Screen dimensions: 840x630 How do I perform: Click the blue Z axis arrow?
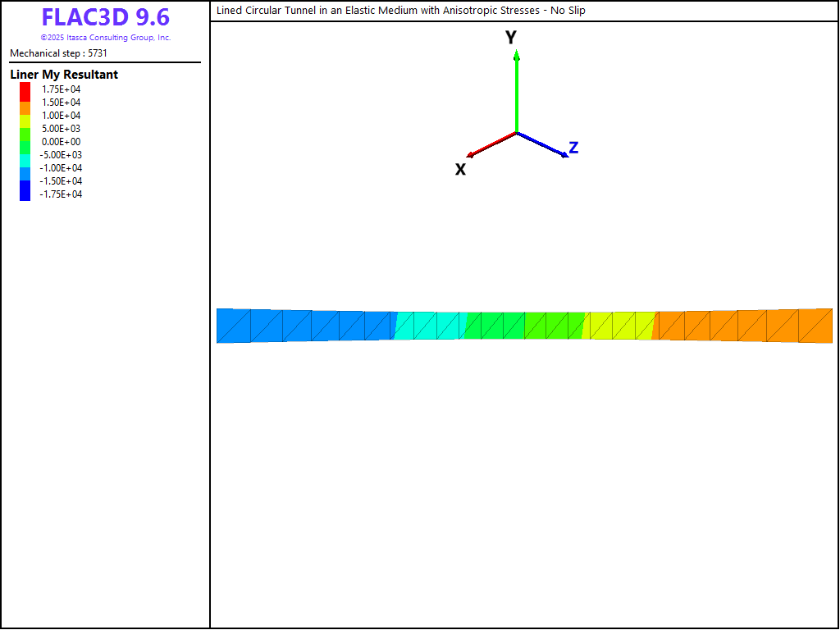point(542,144)
